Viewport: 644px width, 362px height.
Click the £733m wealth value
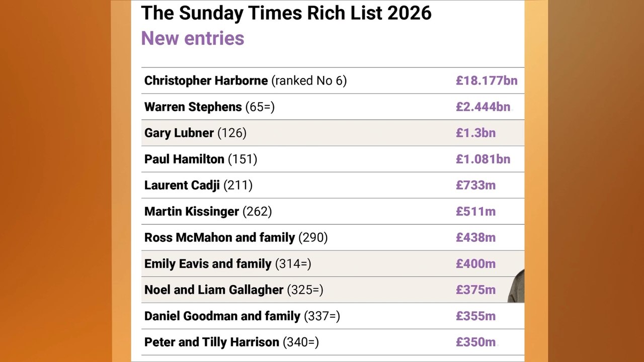click(x=475, y=185)
